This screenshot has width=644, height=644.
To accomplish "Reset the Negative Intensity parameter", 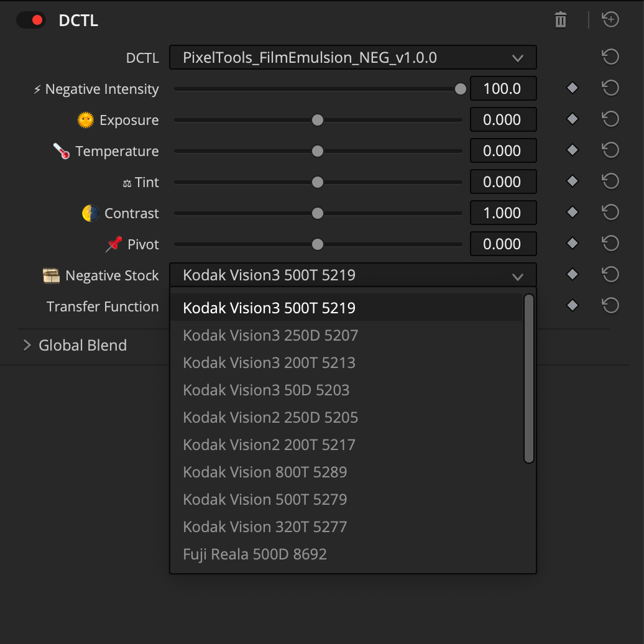I will 610,88.
